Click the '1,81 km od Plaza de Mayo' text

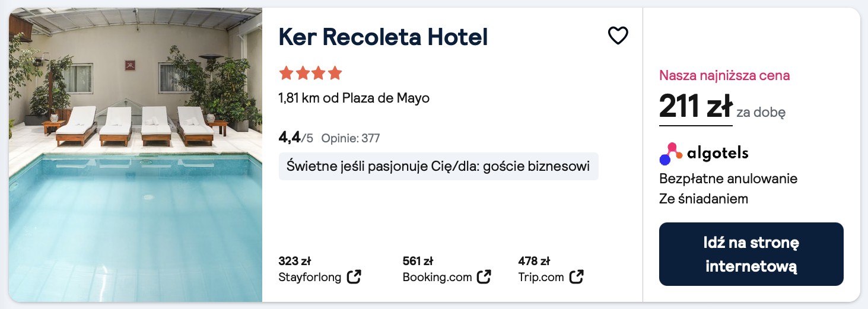[354, 98]
